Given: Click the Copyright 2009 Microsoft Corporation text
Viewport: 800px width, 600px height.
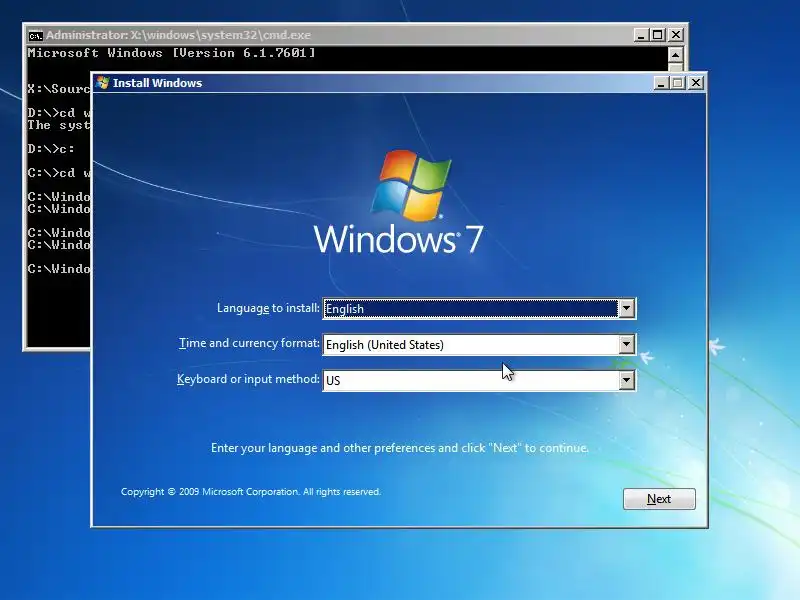Looking at the screenshot, I should pos(251,491).
